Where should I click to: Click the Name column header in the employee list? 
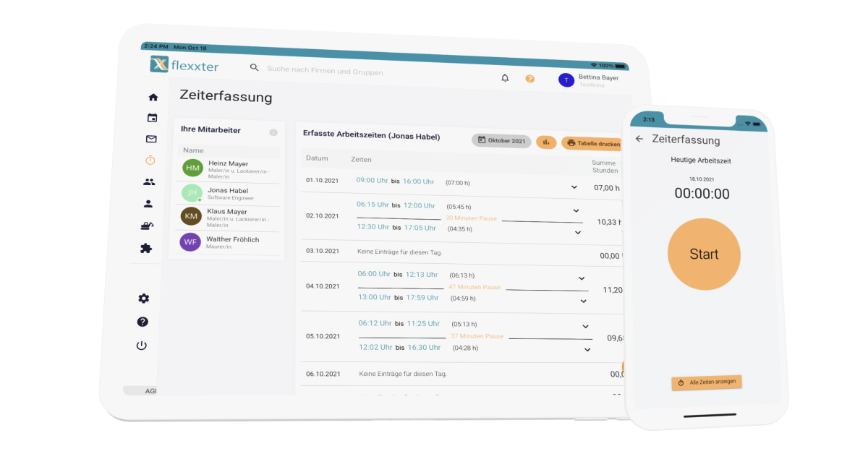point(193,150)
